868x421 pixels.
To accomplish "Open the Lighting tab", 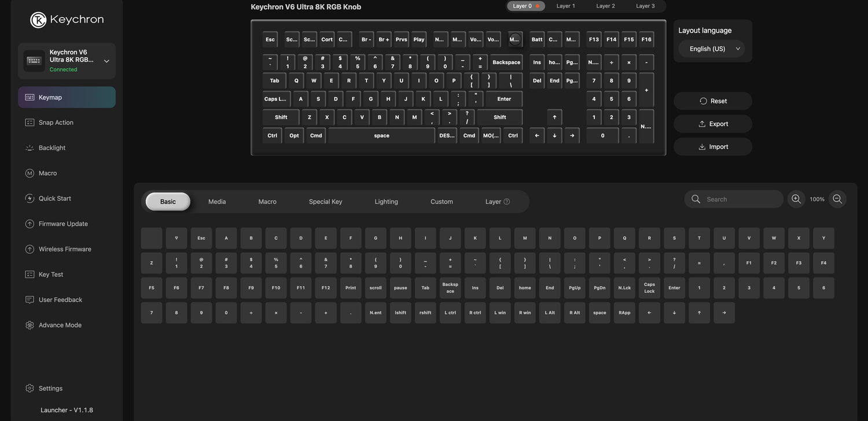I will 386,202.
